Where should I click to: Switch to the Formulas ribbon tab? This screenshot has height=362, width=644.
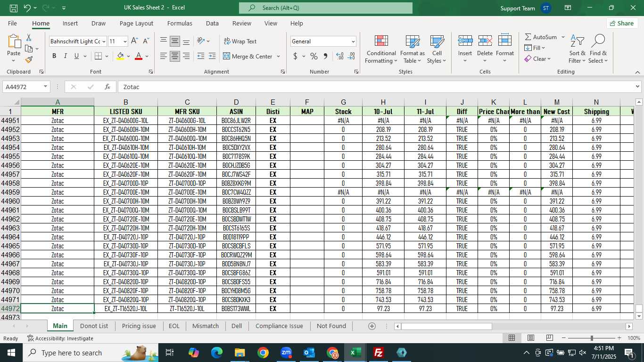(x=180, y=23)
